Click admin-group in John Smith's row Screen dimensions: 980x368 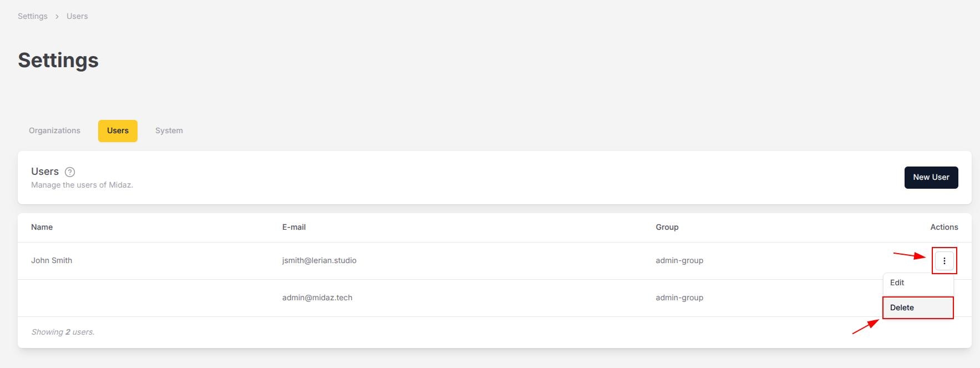point(679,260)
